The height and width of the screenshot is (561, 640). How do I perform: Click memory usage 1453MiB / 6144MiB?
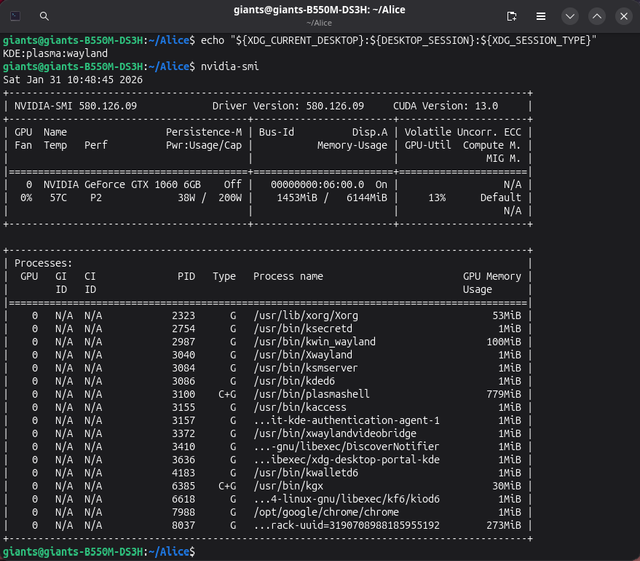(x=332, y=198)
